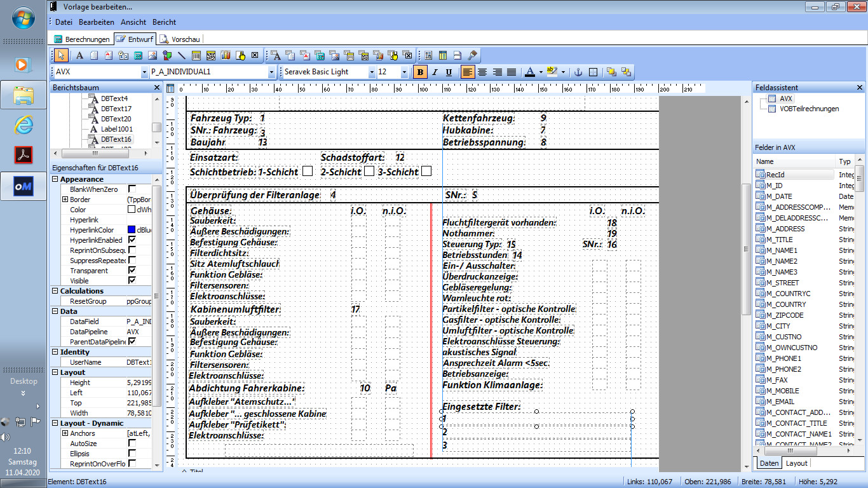Toggle Underline formatting
This screenshot has width=868, height=488.
pyautogui.click(x=449, y=72)
